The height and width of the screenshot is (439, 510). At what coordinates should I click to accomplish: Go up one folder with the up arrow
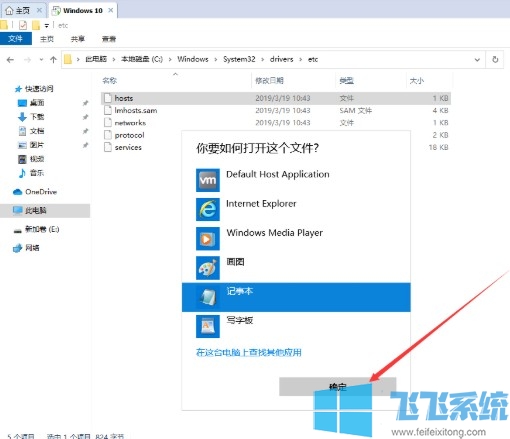[53, 60]
